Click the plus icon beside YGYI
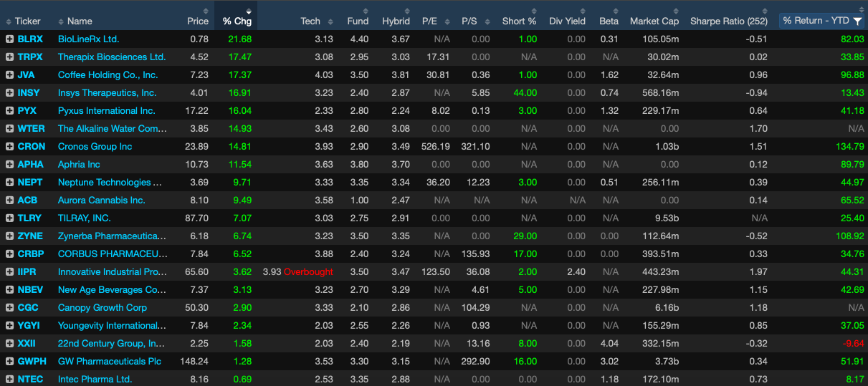 tap(9, 325)
